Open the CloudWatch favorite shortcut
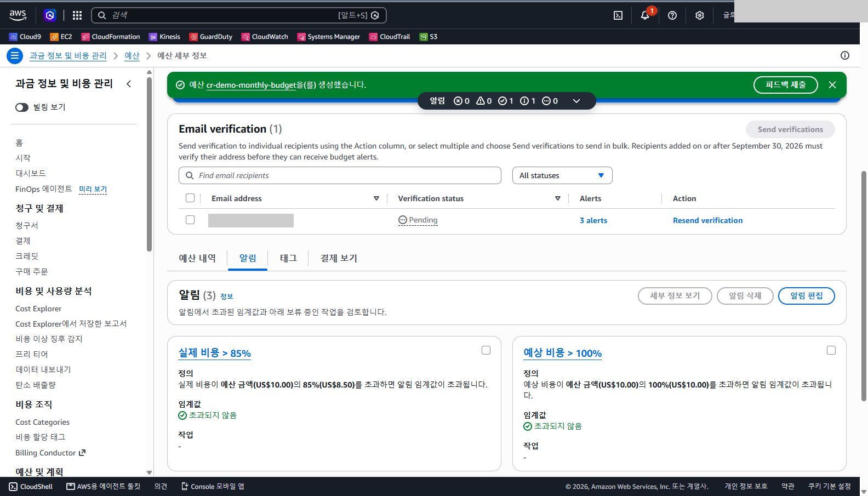 tap(265, 37)
